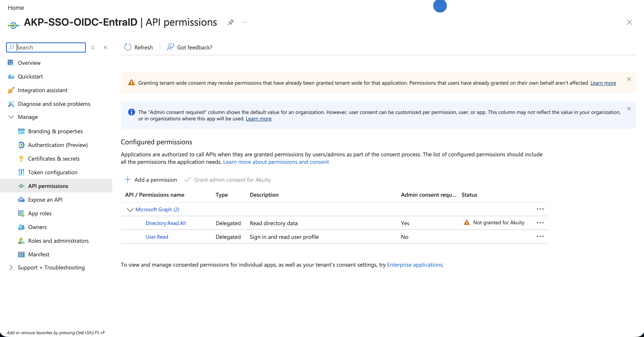This screenshot has height=337, width=644.
Task: Toggle the expand/collapse menu arrows
Action: [x=92, y=47]
